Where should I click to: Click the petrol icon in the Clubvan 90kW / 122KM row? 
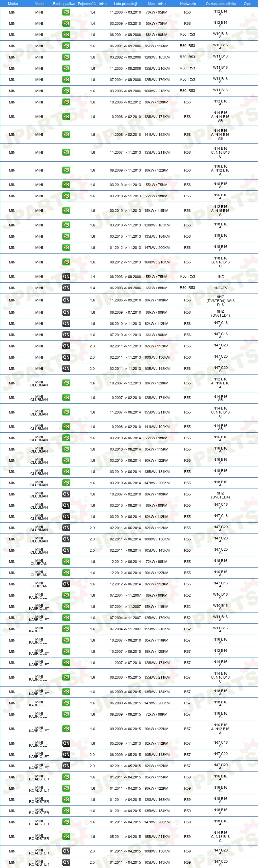[x=66, y=573]
